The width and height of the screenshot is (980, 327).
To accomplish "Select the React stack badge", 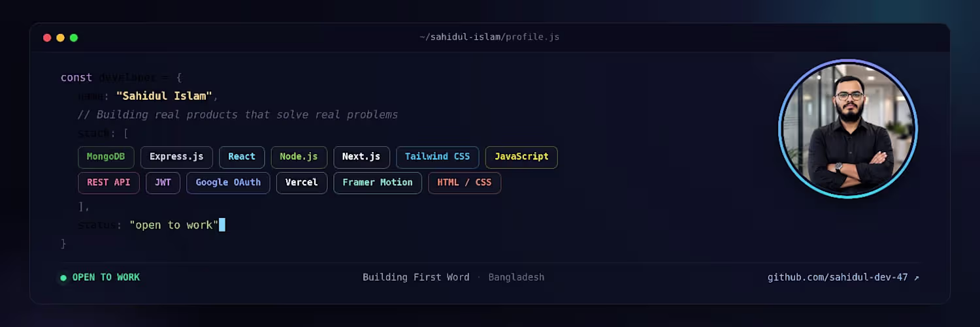I will (x=242, y=157).
